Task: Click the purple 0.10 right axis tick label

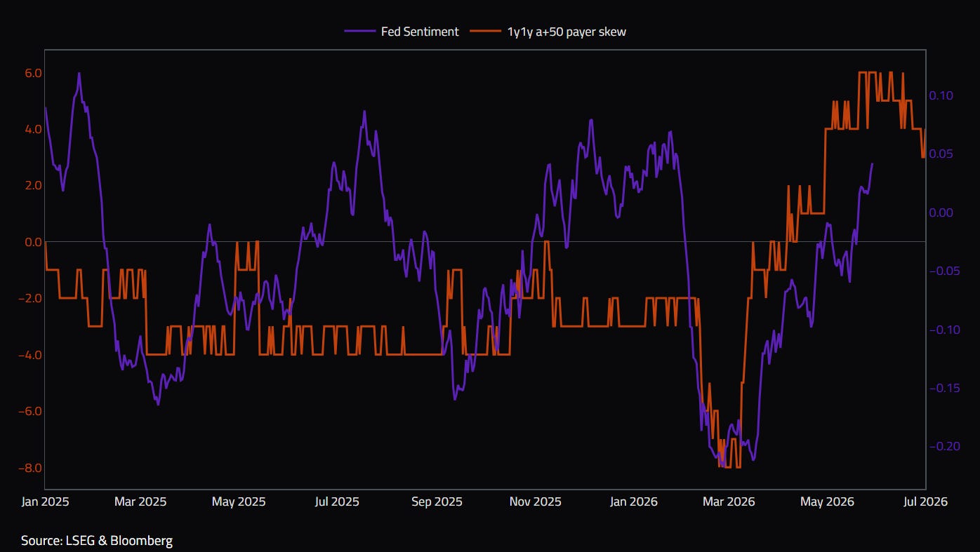Action: 941,95
